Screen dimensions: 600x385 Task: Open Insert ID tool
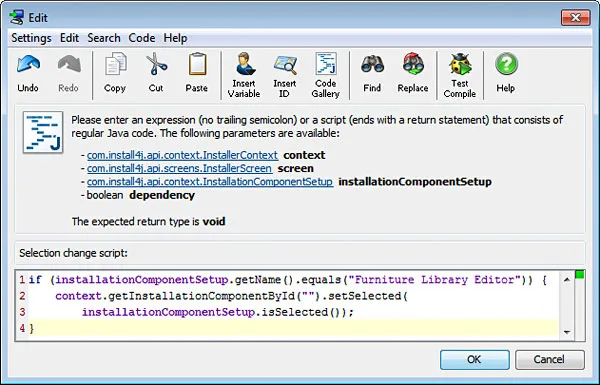[285, 75]
